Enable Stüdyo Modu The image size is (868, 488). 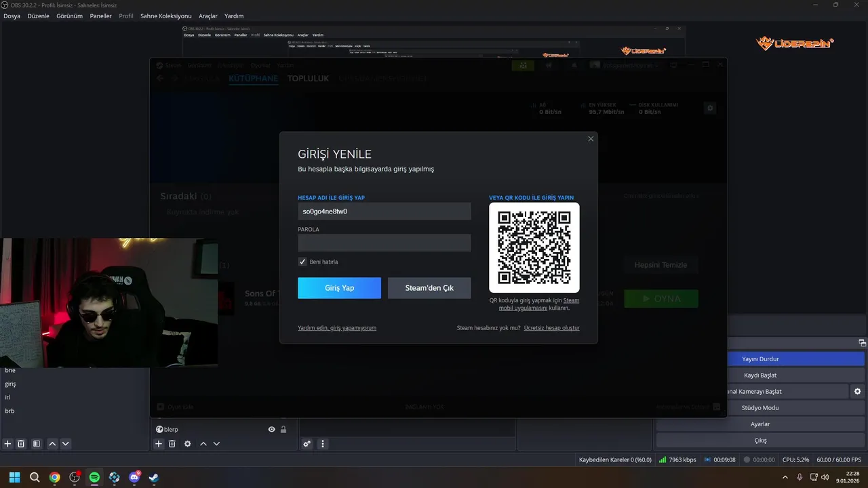(x=760, y=407)
